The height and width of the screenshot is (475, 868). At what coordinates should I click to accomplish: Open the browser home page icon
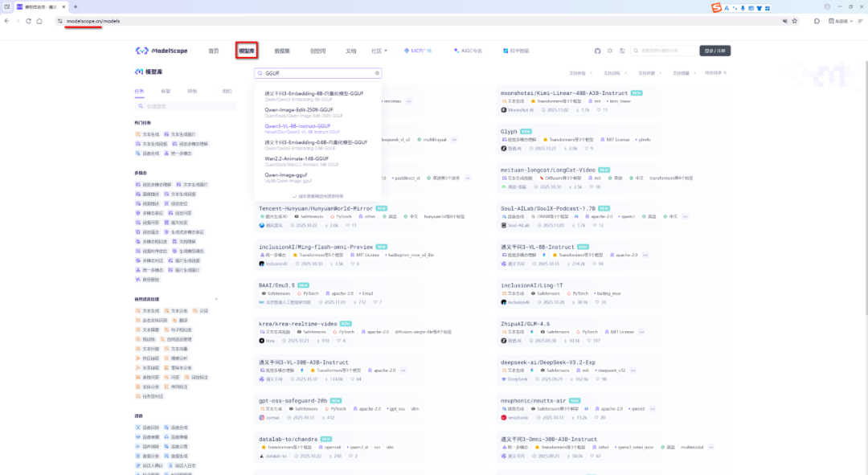pyautogui.click(x=39, y=21)
